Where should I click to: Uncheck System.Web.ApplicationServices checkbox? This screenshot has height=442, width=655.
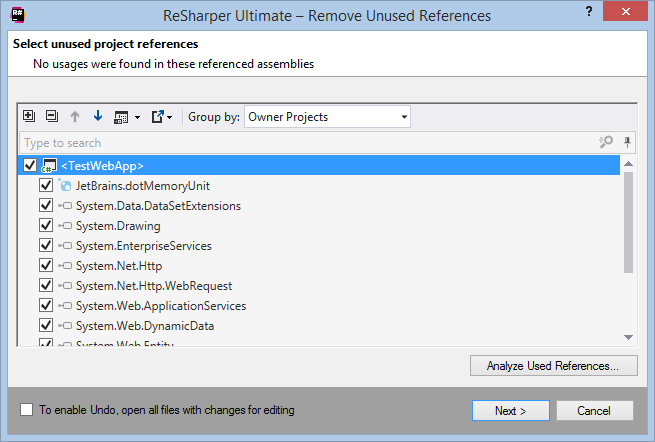(46, 305)
